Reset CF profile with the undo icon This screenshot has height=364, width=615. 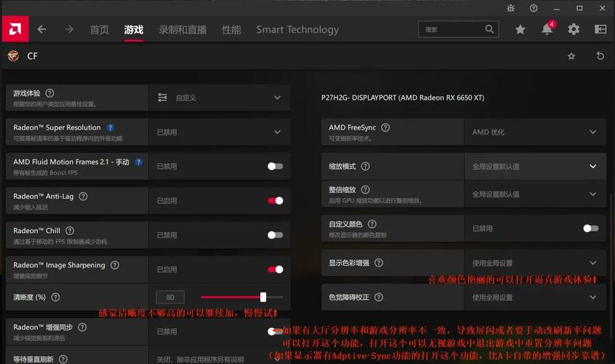(x=600, y=56)
